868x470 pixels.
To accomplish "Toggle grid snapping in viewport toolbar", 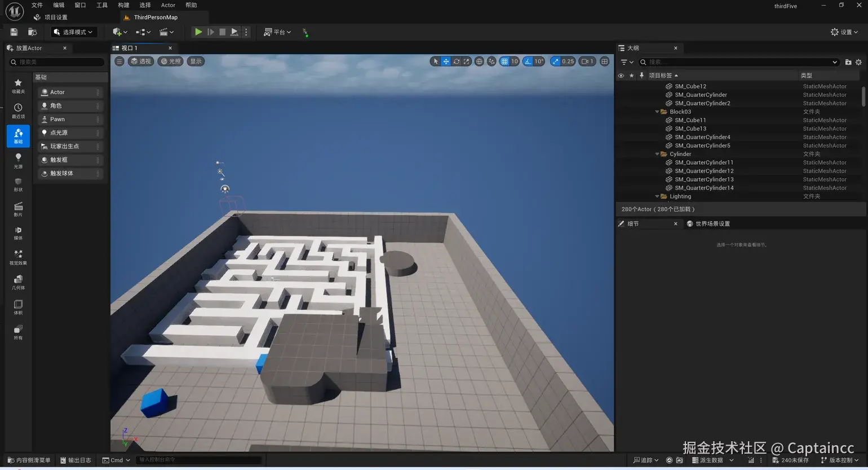I will [504, 62].
